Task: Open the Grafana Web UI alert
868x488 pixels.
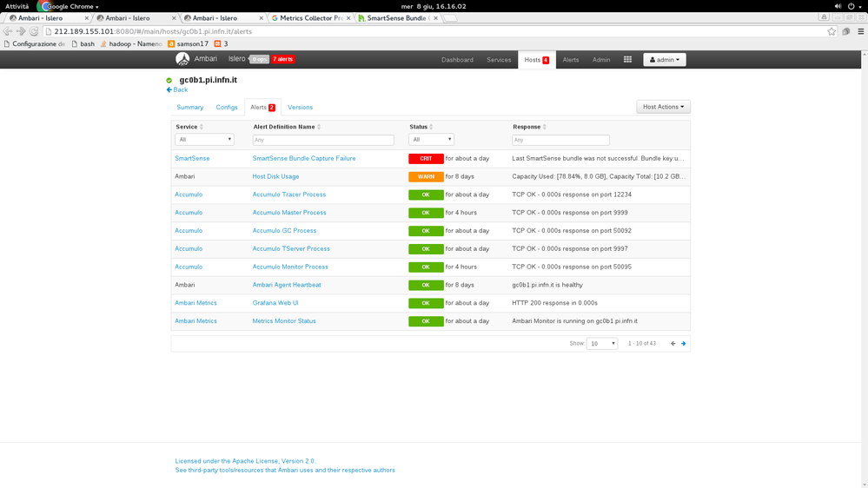Action: coord(275,303)
